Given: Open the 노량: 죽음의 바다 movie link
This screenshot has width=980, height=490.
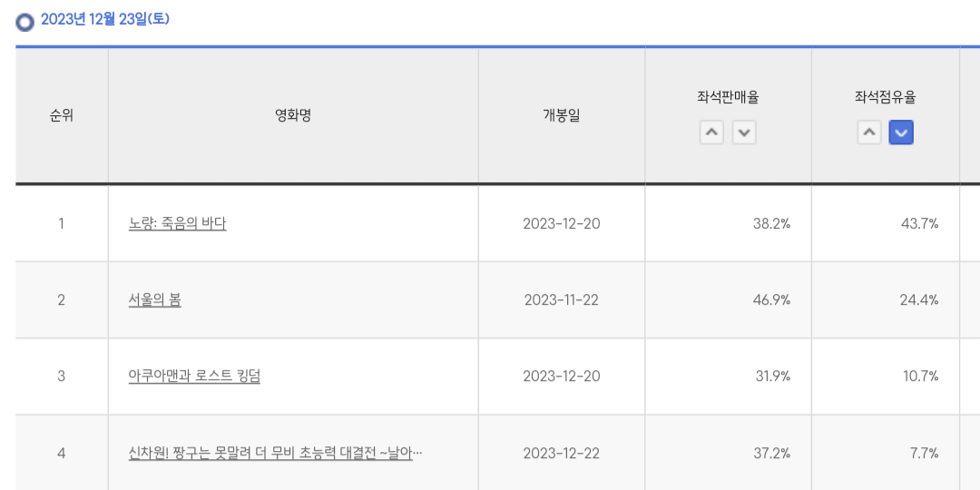Looking at the screenshot, I should click(178, 223).
